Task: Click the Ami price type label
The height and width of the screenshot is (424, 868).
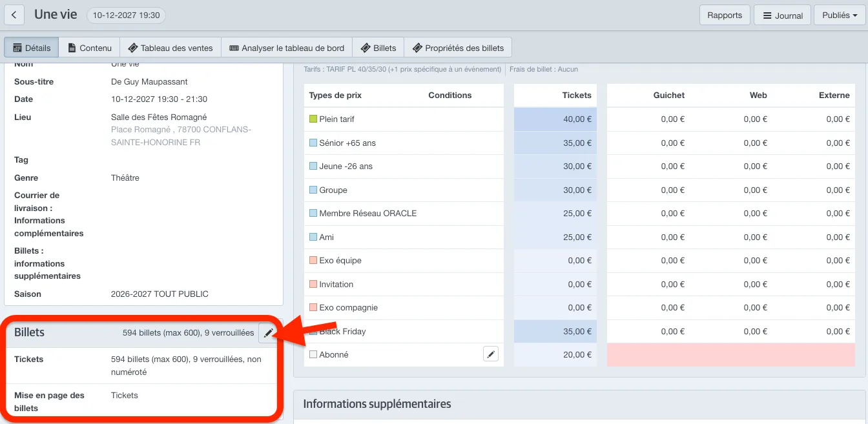Action: (x=327, y=237)
